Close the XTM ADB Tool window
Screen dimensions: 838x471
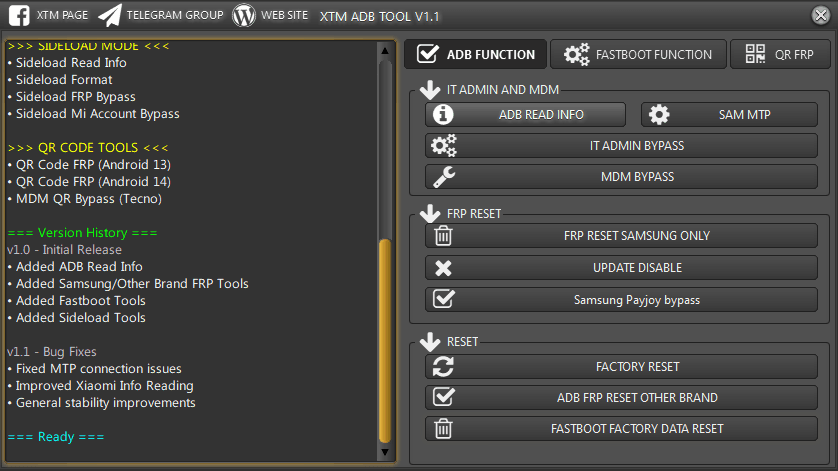click(x=820, y=15)
